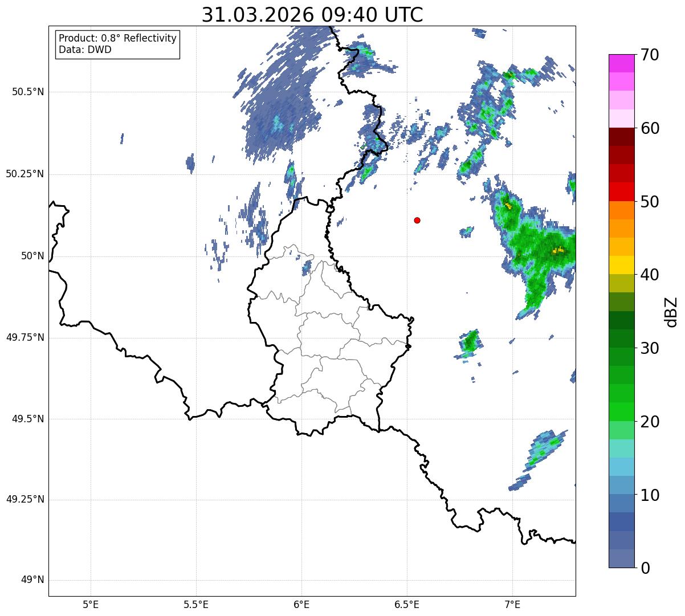Click the yellow 40 dBZ colorbar swatch
This screenshot has height=616, width=685.
[621, 265]
